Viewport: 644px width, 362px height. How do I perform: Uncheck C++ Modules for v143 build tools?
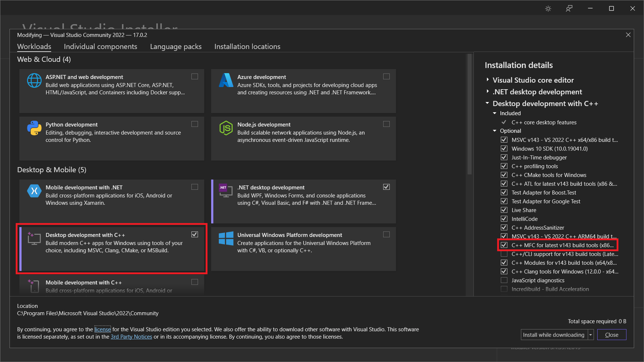(504, 263)
